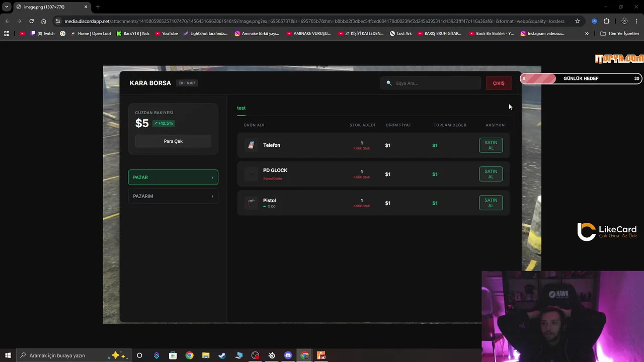Open the browser extensions puzzle icon

(606, 21)
